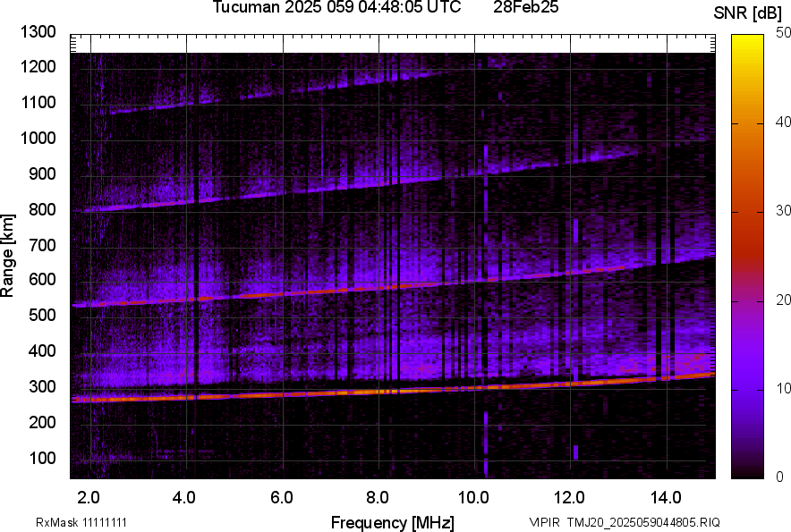Click the VIPIR TMJ20 filename label
This screenshot has width=791, height=532.
pos(624,522)
